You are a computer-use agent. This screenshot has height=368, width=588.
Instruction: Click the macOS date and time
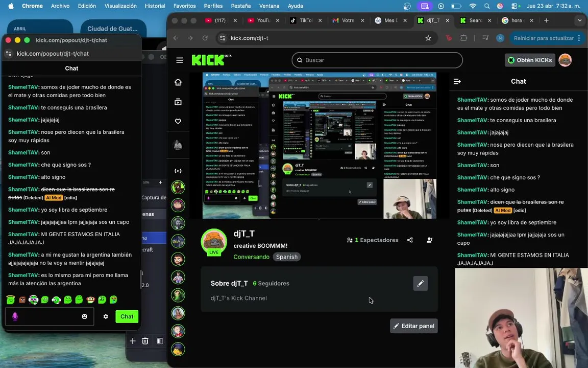(553, 6)
